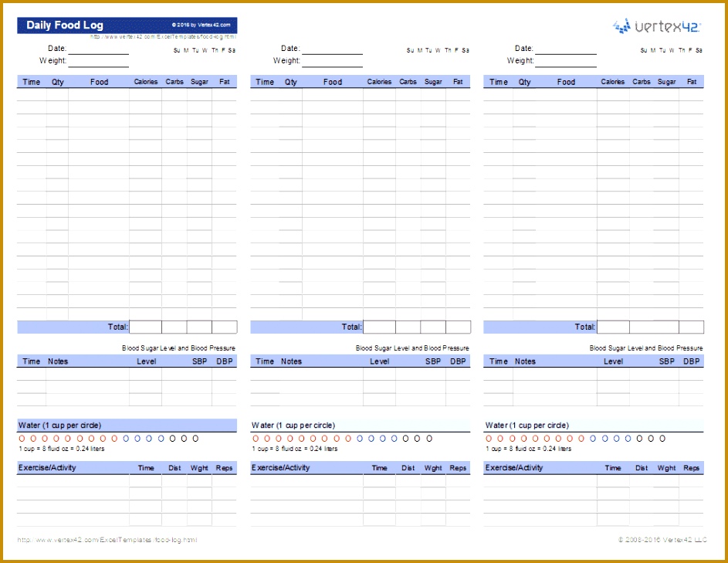Select the Level column header in middle log
The image size is (728, 563).
tap(379, 361)
